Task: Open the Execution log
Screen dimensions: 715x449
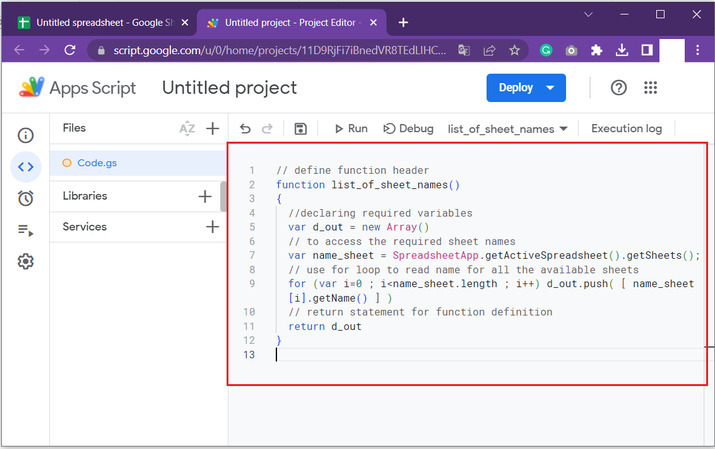Action: click(626, 129)
